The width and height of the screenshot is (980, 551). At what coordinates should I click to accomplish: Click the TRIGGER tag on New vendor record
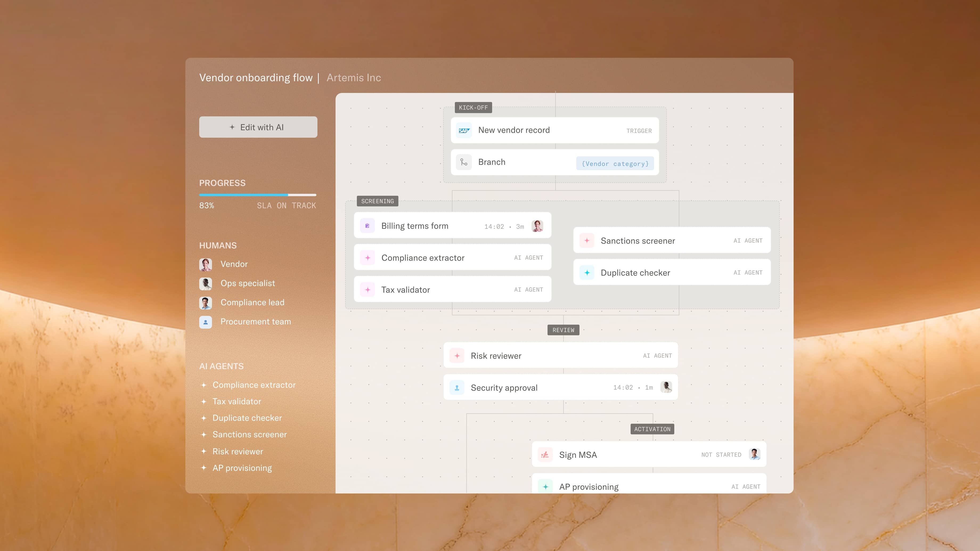(639, 131)
